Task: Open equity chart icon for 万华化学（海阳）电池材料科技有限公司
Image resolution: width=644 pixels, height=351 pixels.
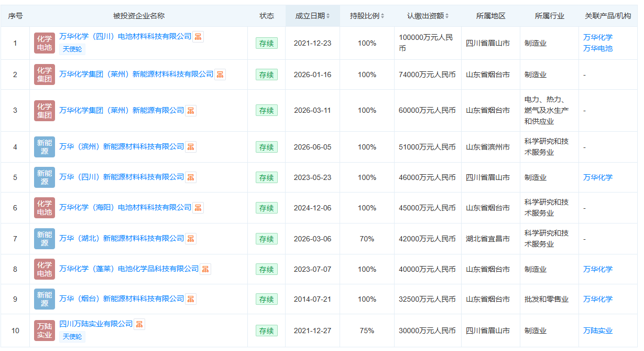Action: tap(198, 208)
